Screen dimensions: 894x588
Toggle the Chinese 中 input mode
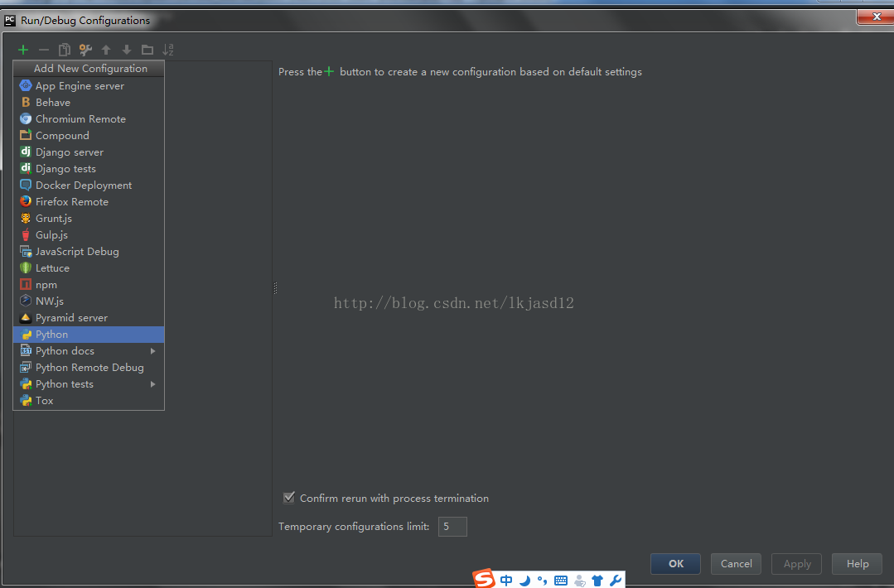pyautogui.click(x=505, y=581)
